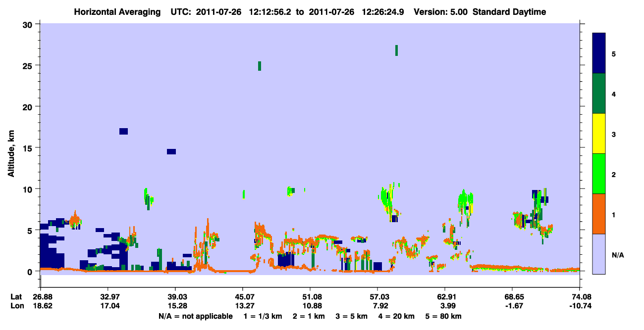Click legend text '1 = 1/3 km'
644x330 pixels.
pyautogui.click(x=264, y=316)
